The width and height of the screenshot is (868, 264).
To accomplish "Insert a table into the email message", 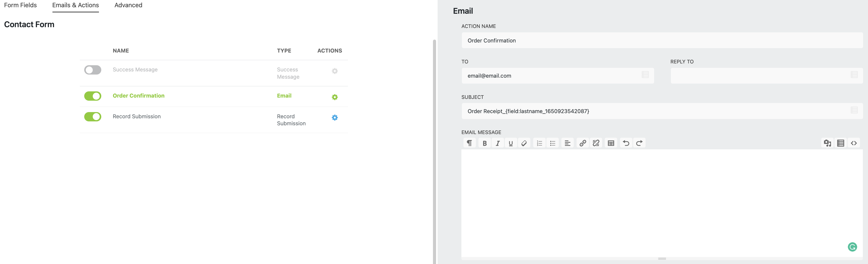I will coord(610,143).
